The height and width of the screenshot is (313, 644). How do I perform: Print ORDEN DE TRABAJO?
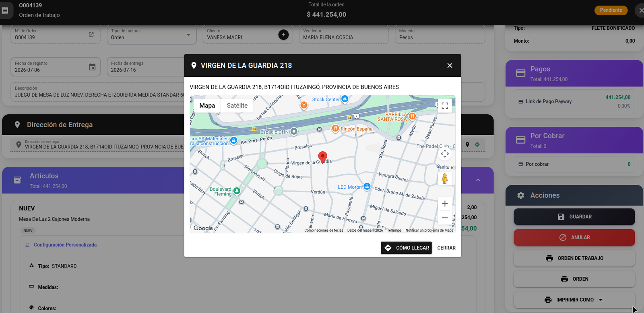[574, 258]
